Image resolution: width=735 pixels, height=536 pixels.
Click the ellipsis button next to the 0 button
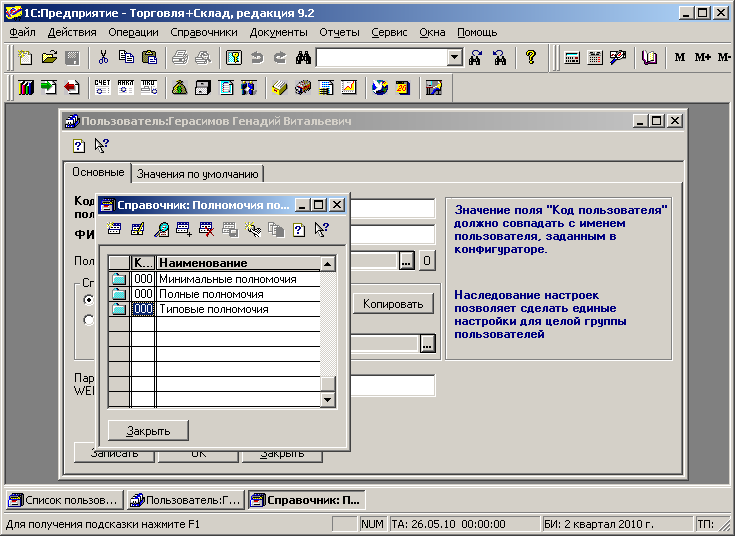406,260
